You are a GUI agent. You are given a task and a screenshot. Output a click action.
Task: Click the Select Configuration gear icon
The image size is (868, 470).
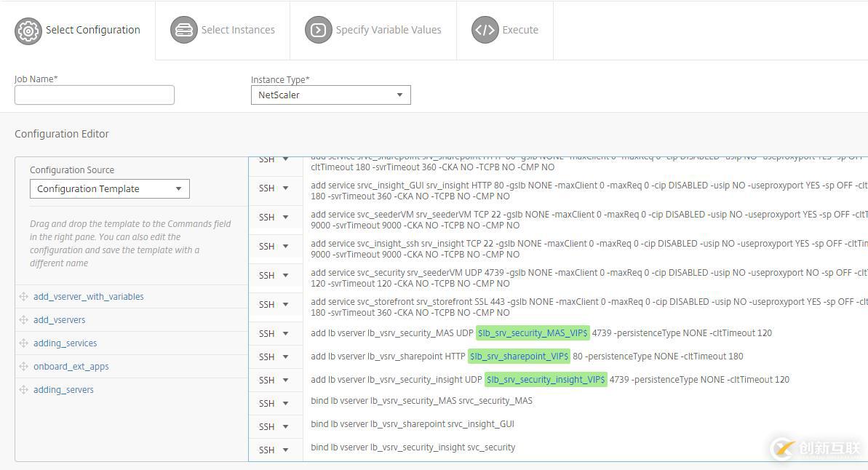(x=28, y=31)
